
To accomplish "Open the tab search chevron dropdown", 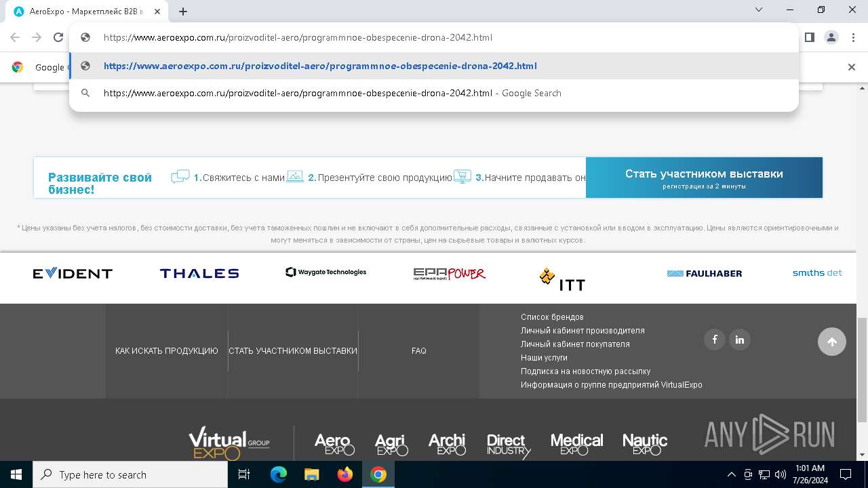I will pos(759,10).
